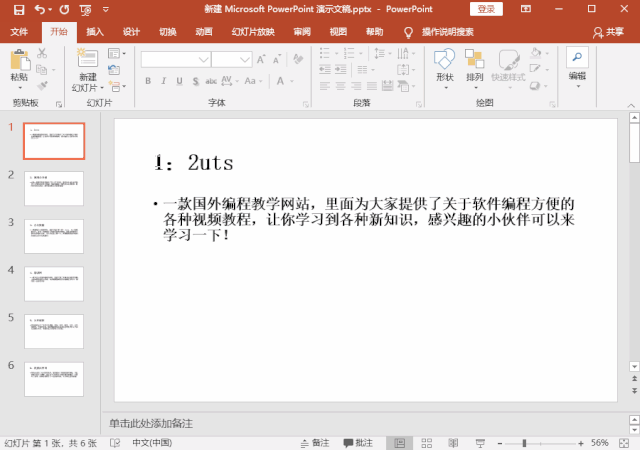Click the 编辑 find/editing button
The width and height of the screenshot is (640, 450).
pyautogui.click(x=578, y=68)
